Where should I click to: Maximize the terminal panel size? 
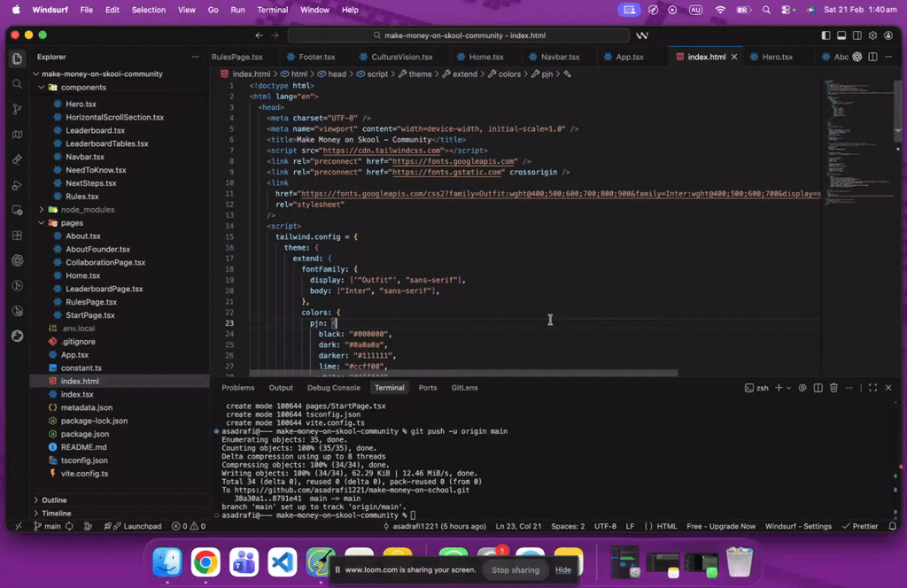(872, 387)
